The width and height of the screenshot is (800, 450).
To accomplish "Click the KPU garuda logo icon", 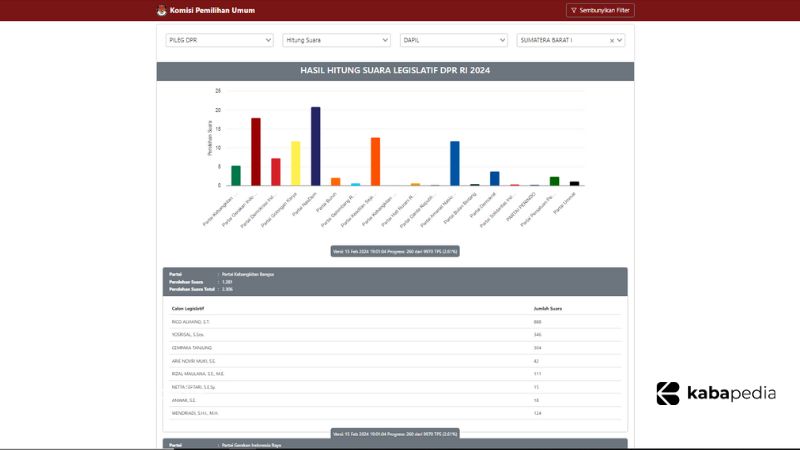I will coord(163,11).
